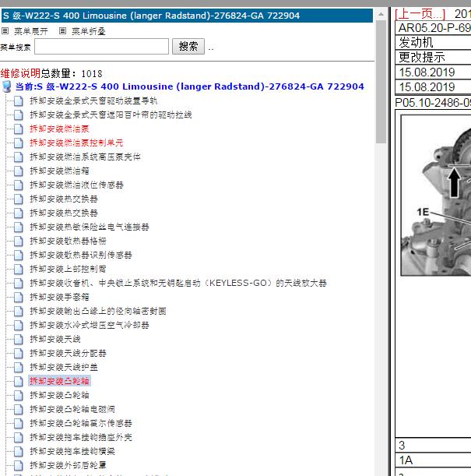Click the 维修说明总数量：1018 text
The width and height of the screenshot is (471, 476).
point(51,73)
